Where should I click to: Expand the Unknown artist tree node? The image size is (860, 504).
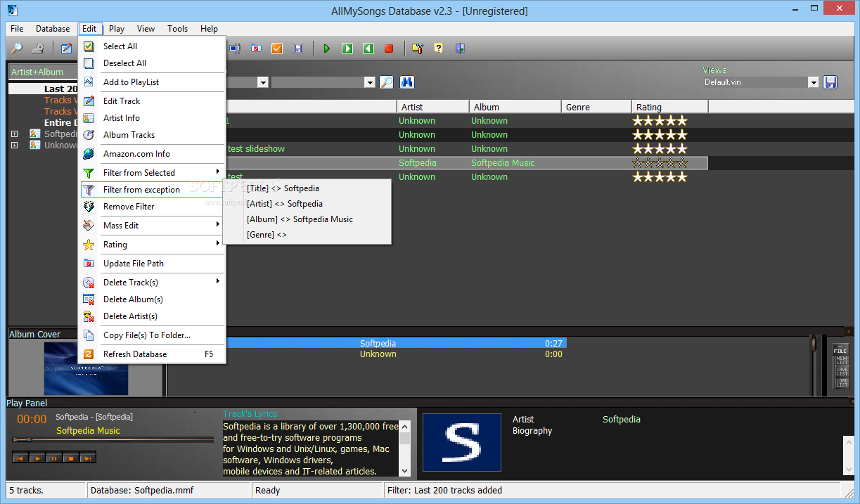tap(15, 145)
